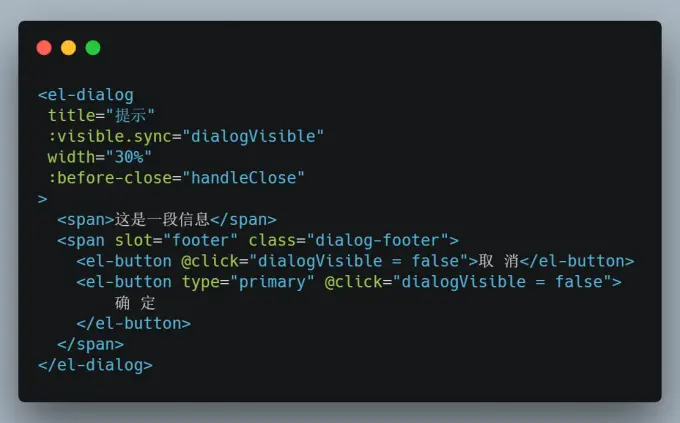Click the text 这是一段信息

pyautogui.click(x=162, y=220)
